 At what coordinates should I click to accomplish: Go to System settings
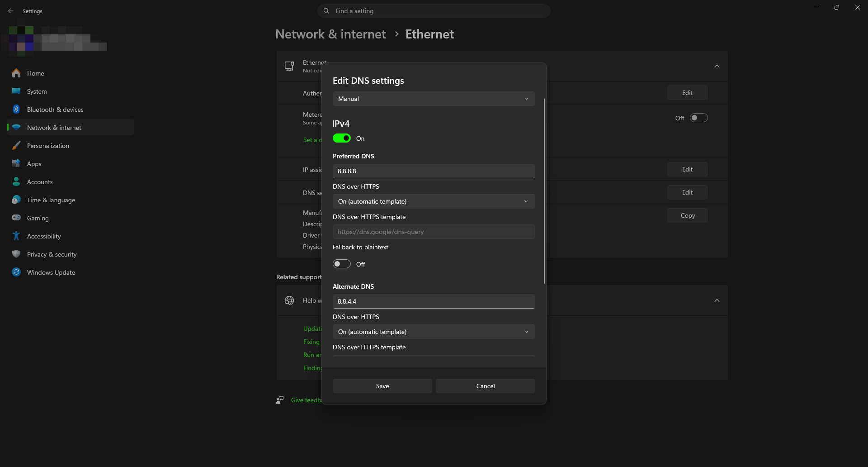71,91
